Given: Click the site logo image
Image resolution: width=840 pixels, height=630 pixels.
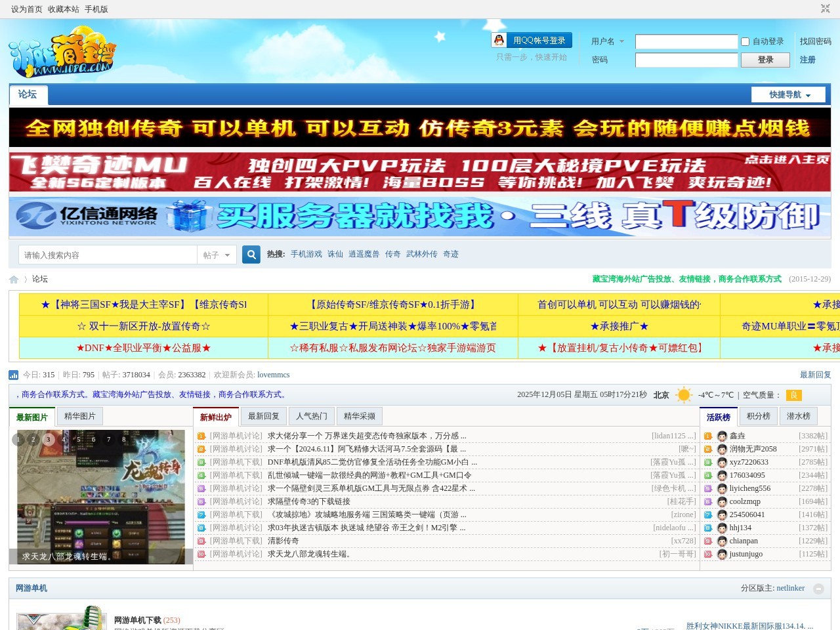Looking at the screenshot, I should pos(62,52).
